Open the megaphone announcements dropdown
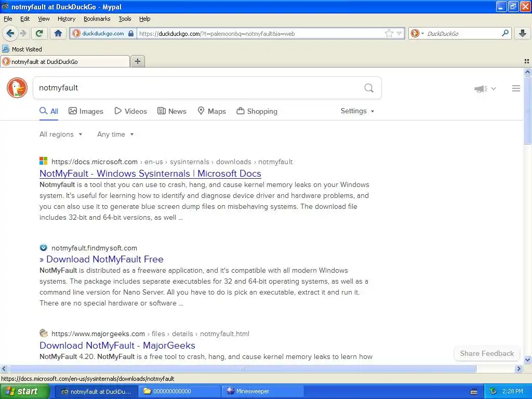The height and width of the screenshot is (399, 532). tap(485, 88)
